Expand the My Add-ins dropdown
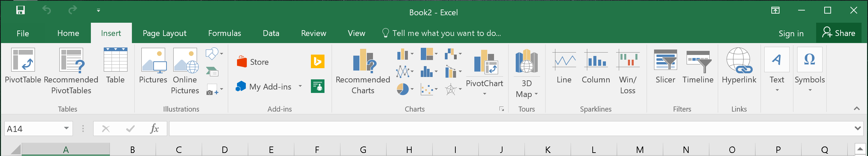 300,86
